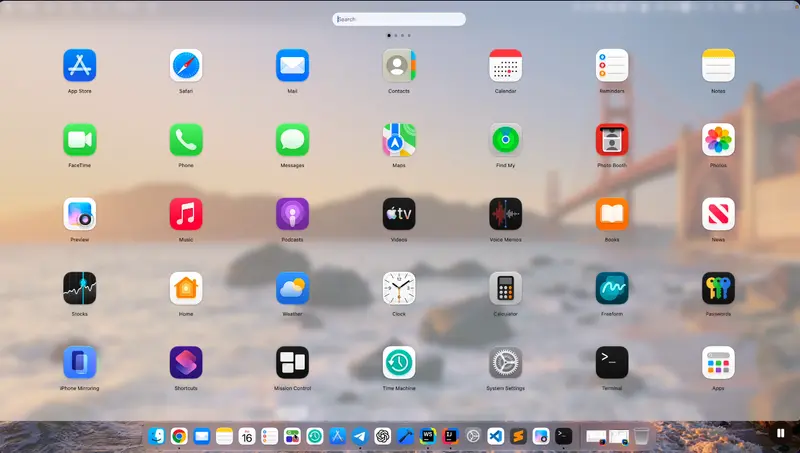Open the News app
This screenshot has height=453, width=800.
coord(718,214)
